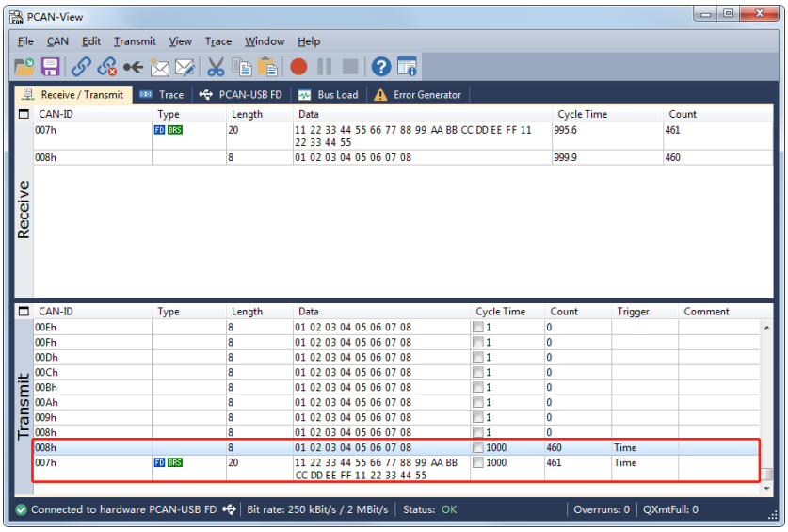Switch to the Error Generator tab
This screenshot has width=788, height=532.
click(418, 94)
